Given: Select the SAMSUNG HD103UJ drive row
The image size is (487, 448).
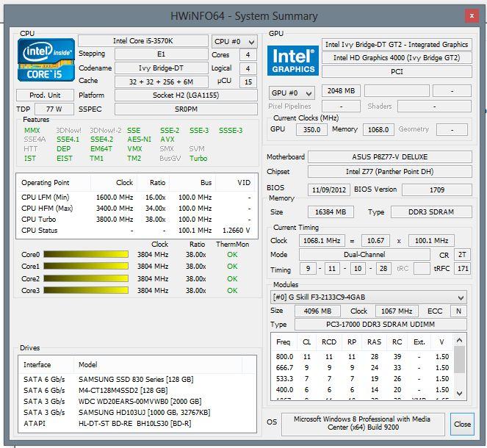Looking at the screenshot, I should click(137, 412).
